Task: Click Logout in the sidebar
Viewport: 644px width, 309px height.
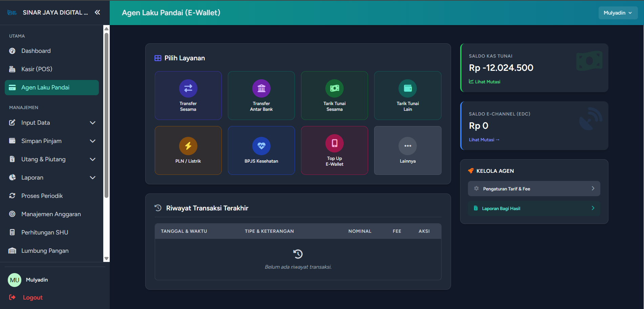Action: (x=33, y=297)
